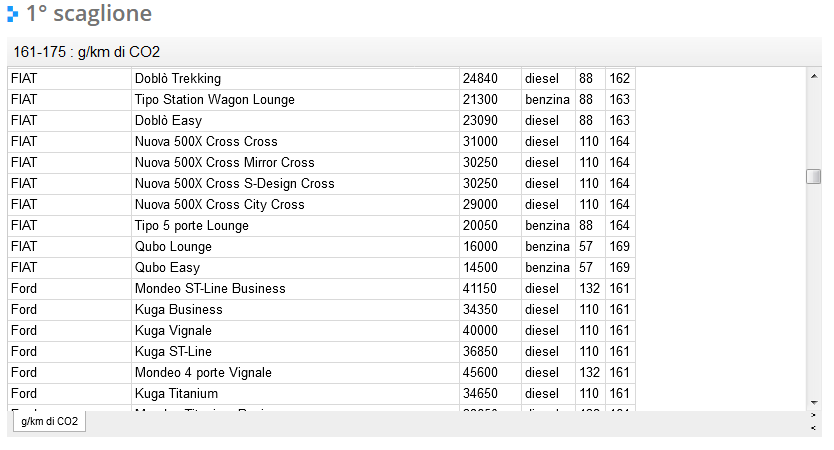Click the price 21300 cell
Image resolution: width=834 pixels, height=450 pixels.
click(490, 99)
